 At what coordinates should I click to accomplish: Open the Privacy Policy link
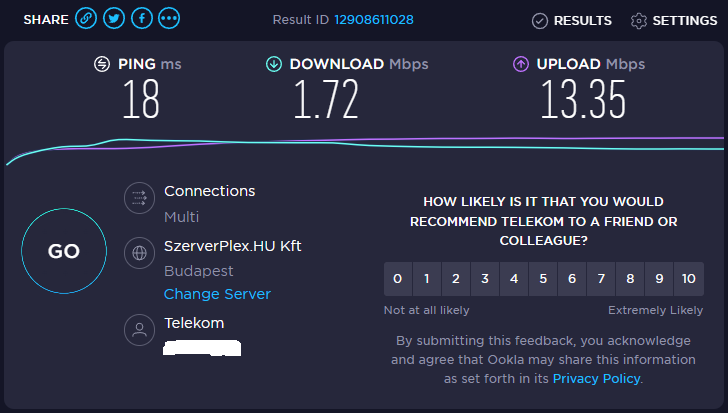596,378
